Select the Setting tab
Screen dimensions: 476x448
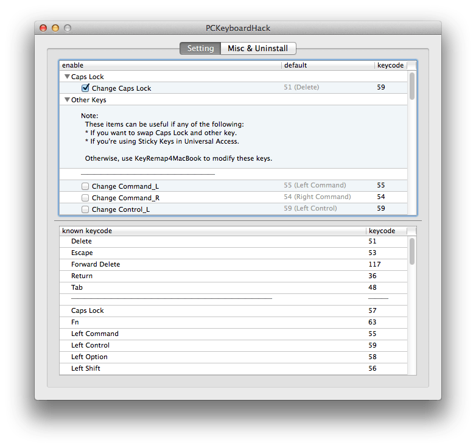coord(200,48)
